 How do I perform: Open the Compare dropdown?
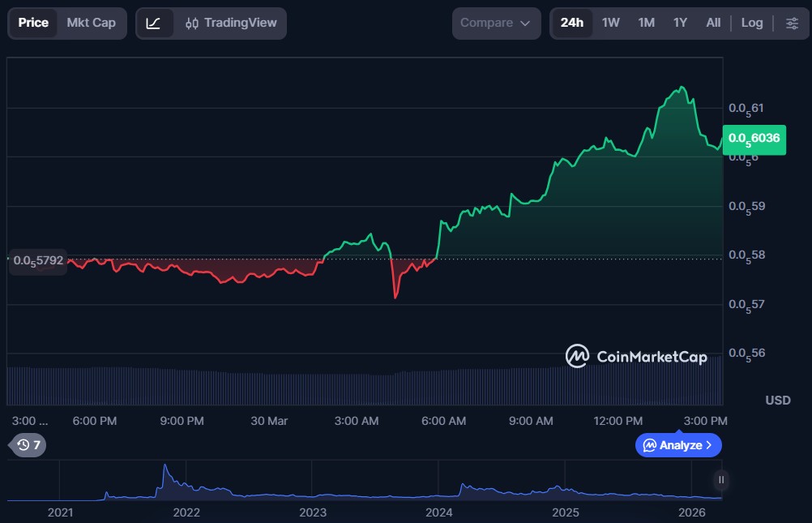coord(495,23)
